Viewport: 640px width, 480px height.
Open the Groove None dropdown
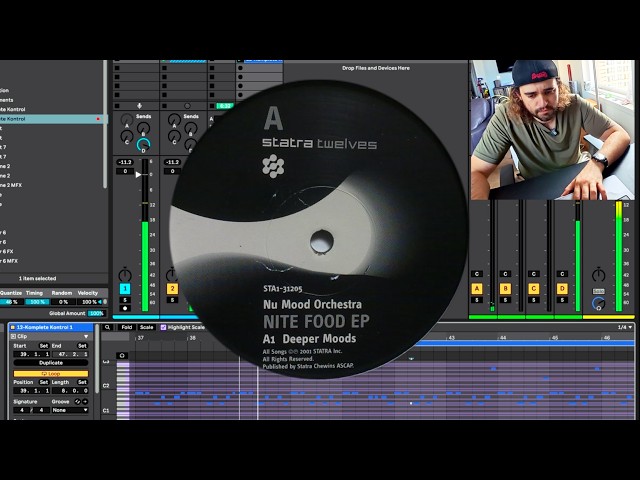[70, 410]
